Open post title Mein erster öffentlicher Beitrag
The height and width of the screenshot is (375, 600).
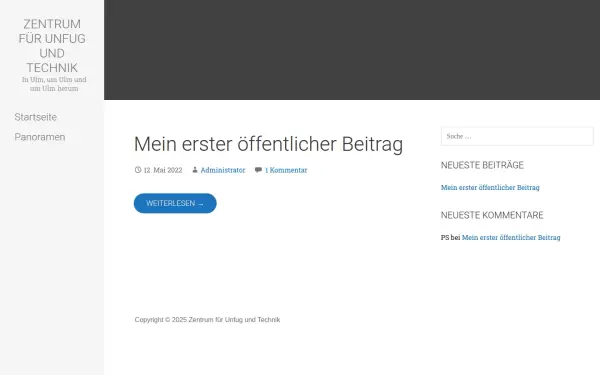point(268,144)
